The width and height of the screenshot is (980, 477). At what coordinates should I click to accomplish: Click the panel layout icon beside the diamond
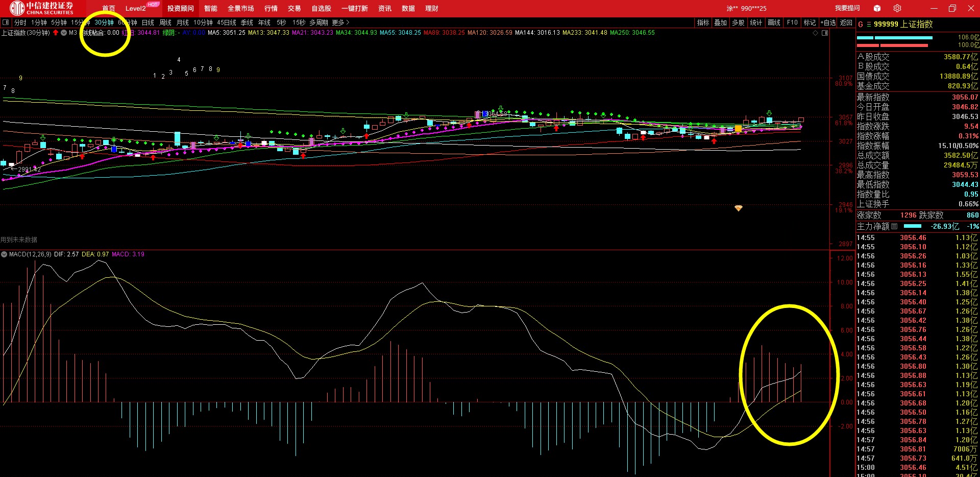[x=825, y=33]
